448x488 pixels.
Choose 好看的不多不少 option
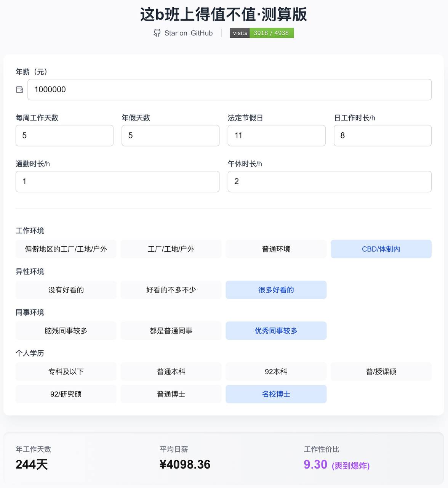pos(171,290)
